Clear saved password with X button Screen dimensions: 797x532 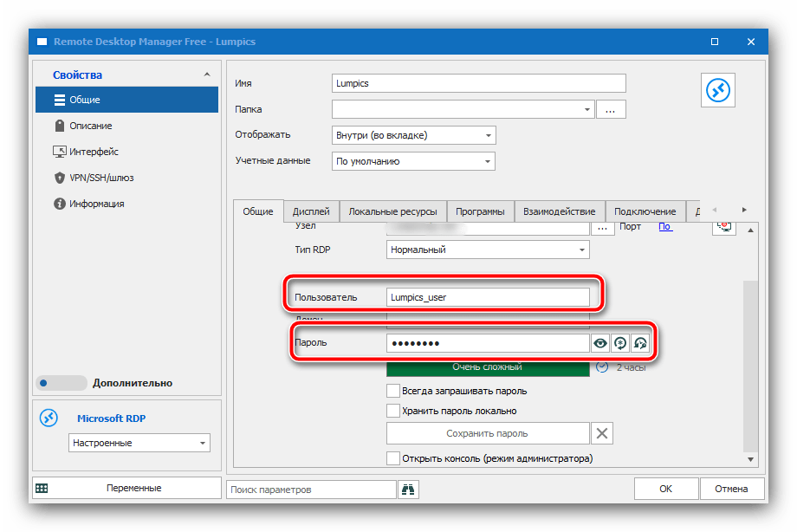(x=602, y=433)
